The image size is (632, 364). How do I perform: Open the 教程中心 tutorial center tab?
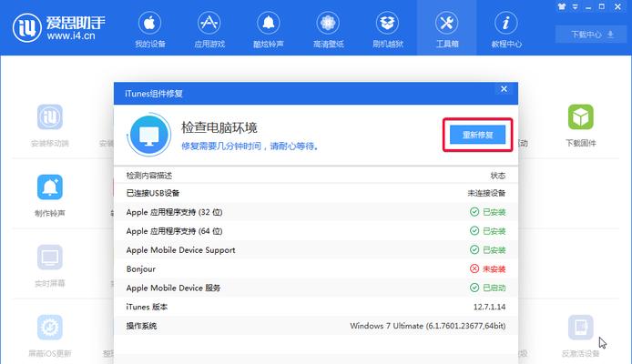click(x=506, y=29)
